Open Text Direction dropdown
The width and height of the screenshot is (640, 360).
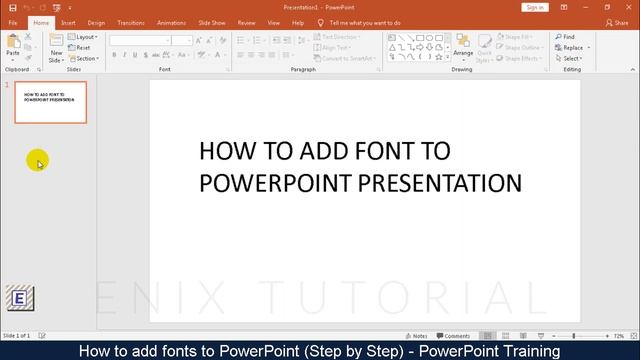coord(337,37)
